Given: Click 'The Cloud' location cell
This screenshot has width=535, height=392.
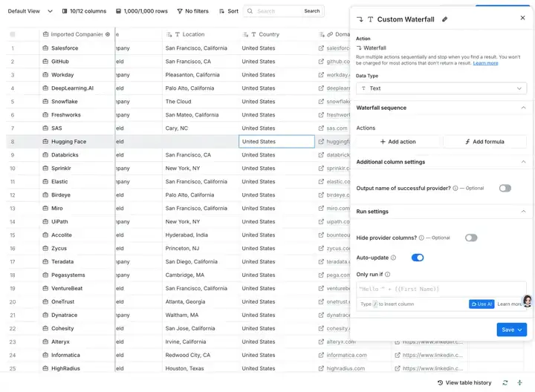Looking at the screenshot, I should pos(201,102).
